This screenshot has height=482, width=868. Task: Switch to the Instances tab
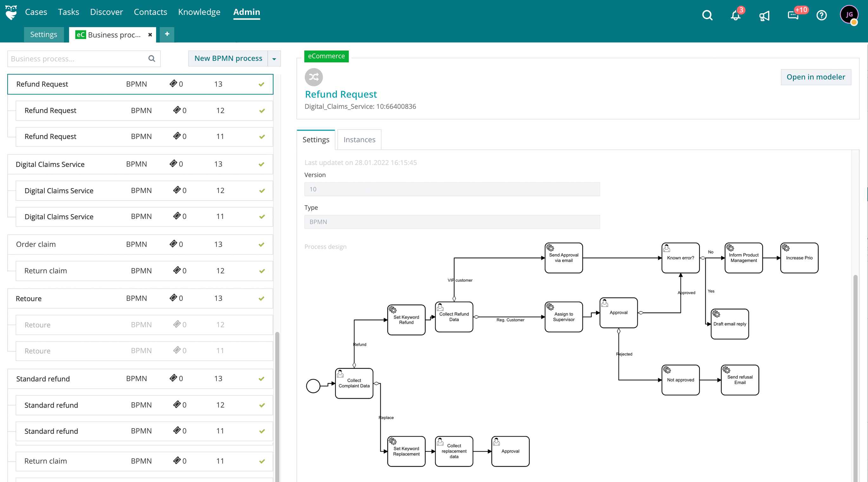[359, 140]
